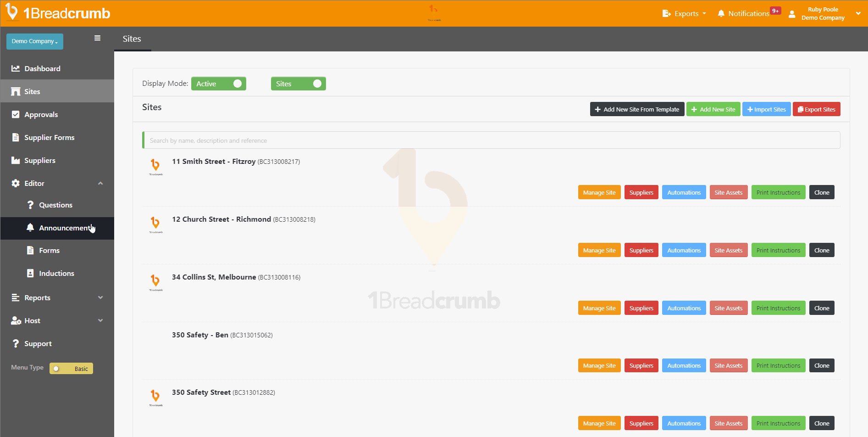Click the user profile avatar icon
Screen dimensions: 868x437
click(792, 14)
